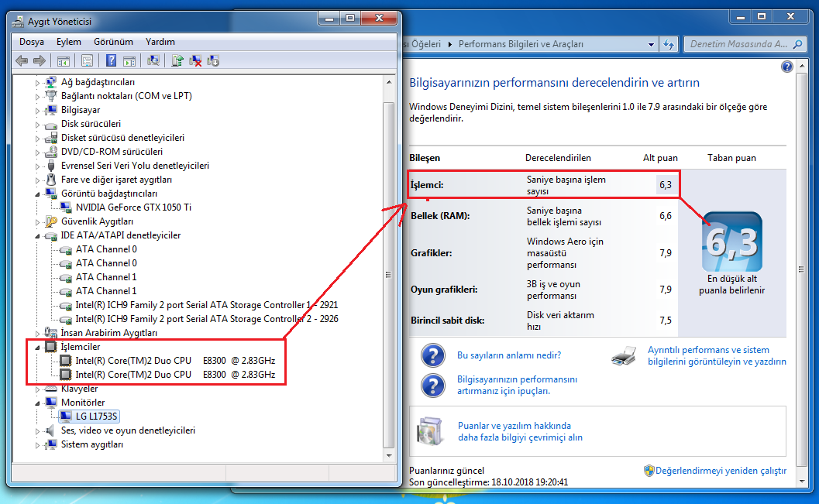Toggle the show/hide console tree icon

click(64, 61)
